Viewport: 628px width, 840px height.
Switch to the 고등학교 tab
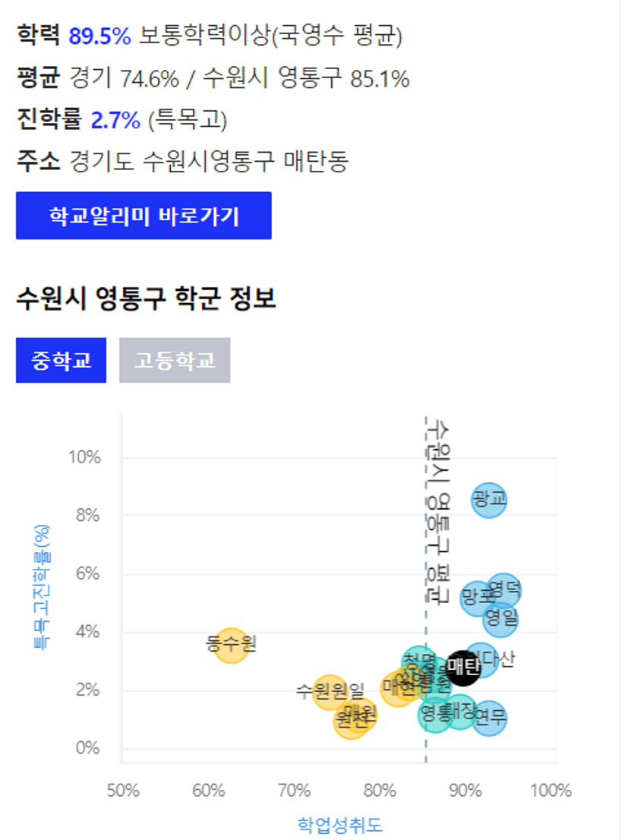(x=175, y=360)
